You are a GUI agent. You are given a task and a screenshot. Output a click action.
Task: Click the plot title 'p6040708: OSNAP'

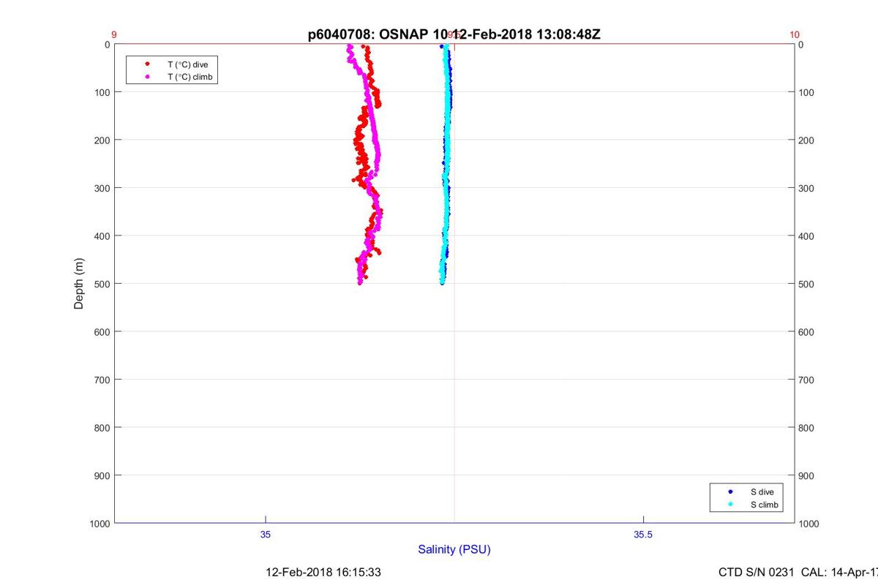pyautogui.click(x=368, y=34)
